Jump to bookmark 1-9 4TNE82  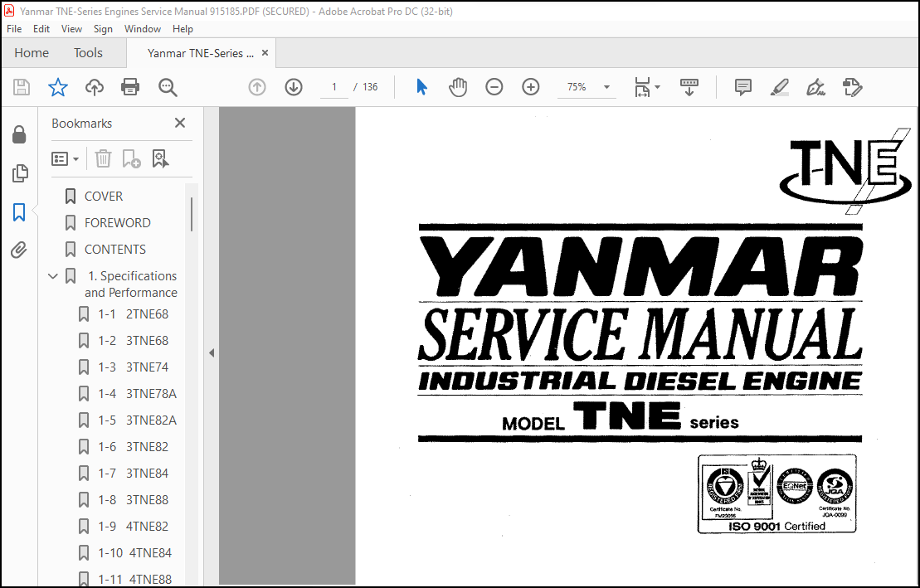pos(134,527)
